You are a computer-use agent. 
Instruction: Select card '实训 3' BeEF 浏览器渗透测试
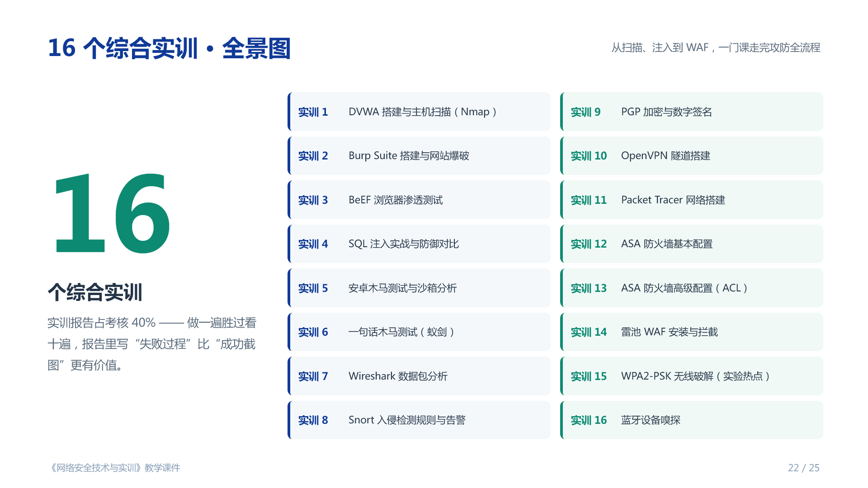(x=419, y=200)
